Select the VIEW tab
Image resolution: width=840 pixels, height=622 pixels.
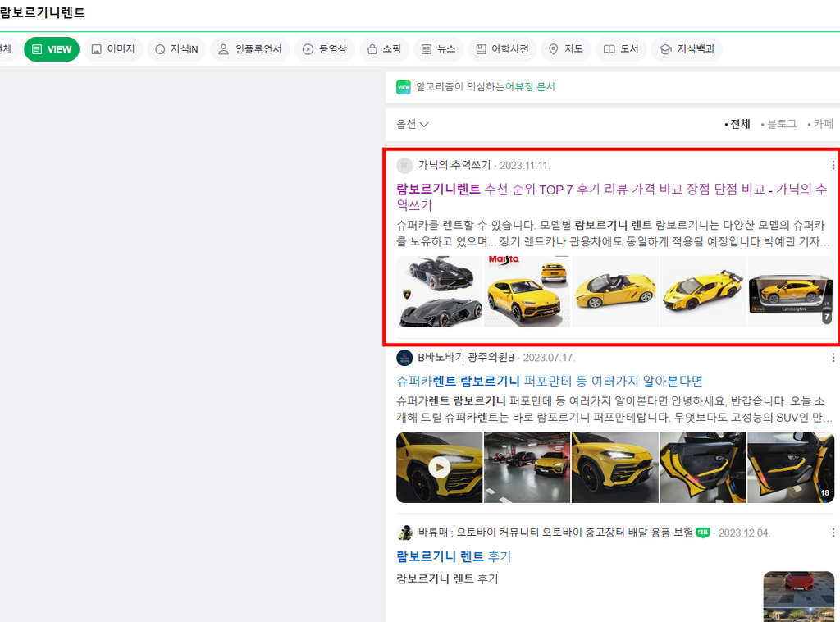point(52,49)
